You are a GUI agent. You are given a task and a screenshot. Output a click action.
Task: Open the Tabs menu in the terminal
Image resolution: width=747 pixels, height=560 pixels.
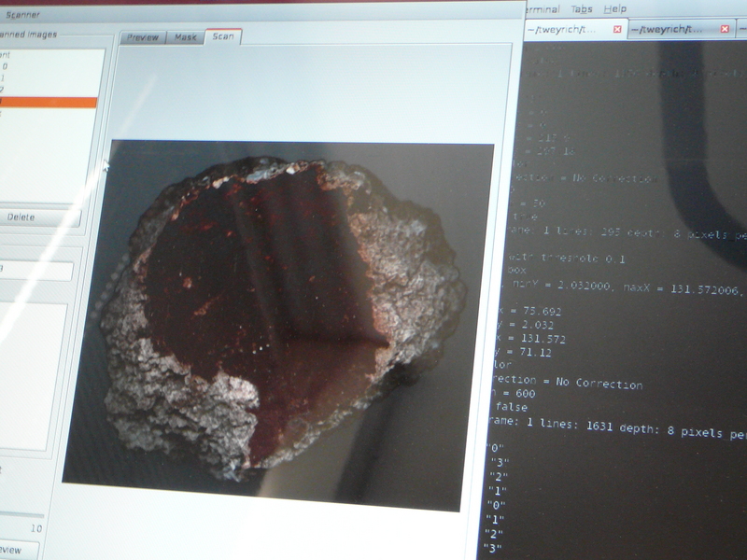[x=581, y=9]
